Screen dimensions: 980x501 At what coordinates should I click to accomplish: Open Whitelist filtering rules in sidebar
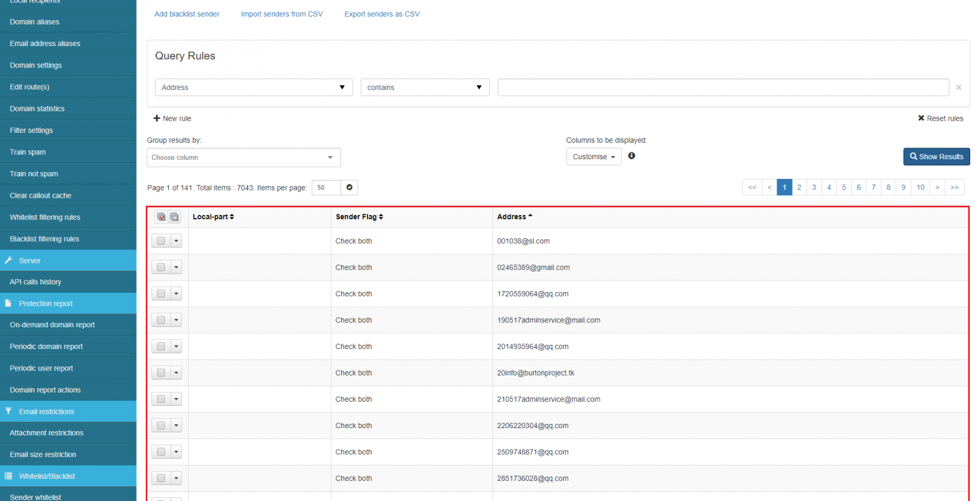pyautogui.click(x=68, y=217)
